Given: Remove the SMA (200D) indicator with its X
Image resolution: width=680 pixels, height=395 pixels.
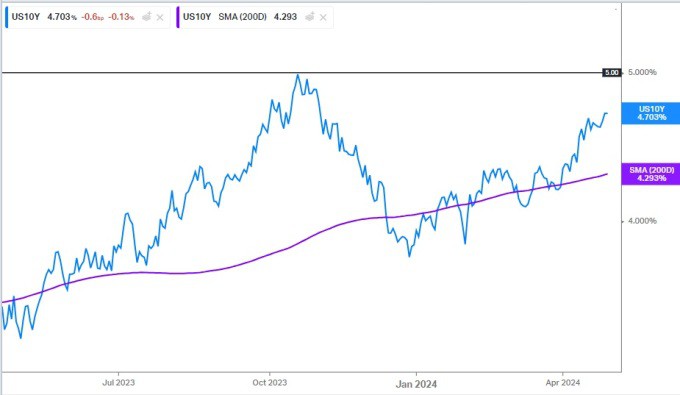Looking at the screenshot, I should (x=323, y=17).
